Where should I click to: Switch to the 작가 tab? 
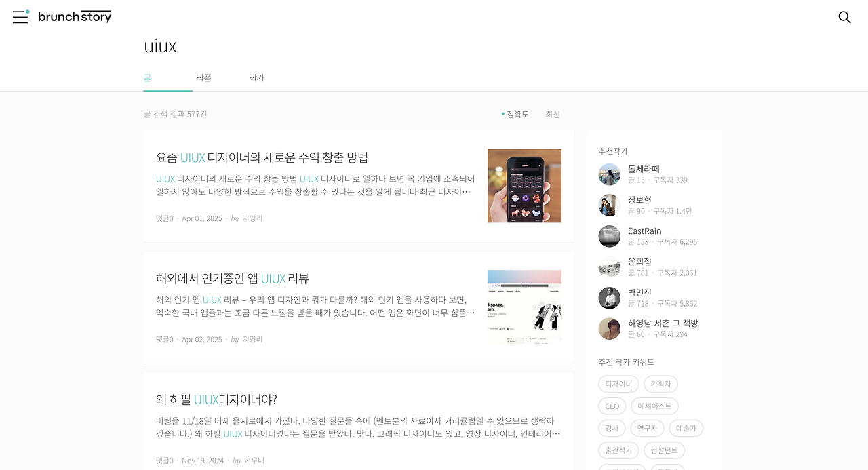[256, 77]
